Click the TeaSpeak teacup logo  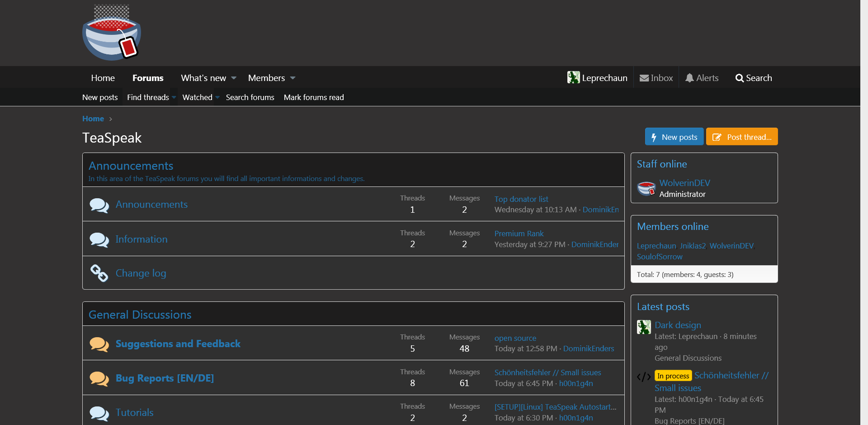112,32
